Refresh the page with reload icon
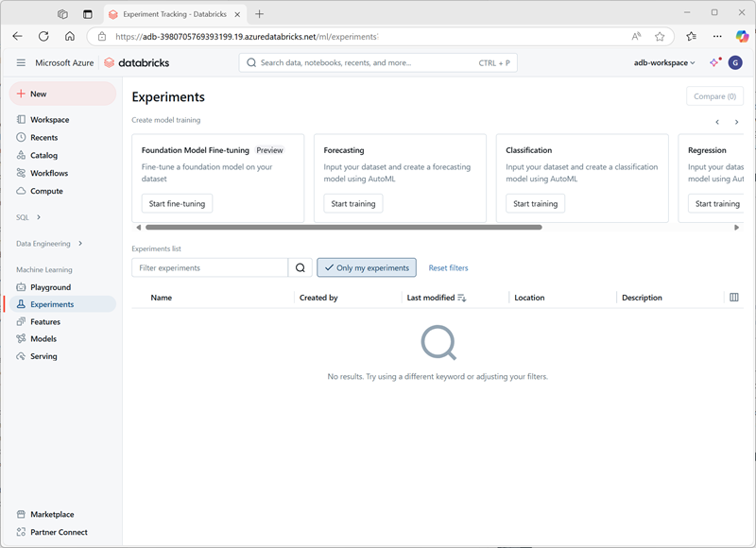The width and height of the screenshot is (756, 548). (43, 36)
